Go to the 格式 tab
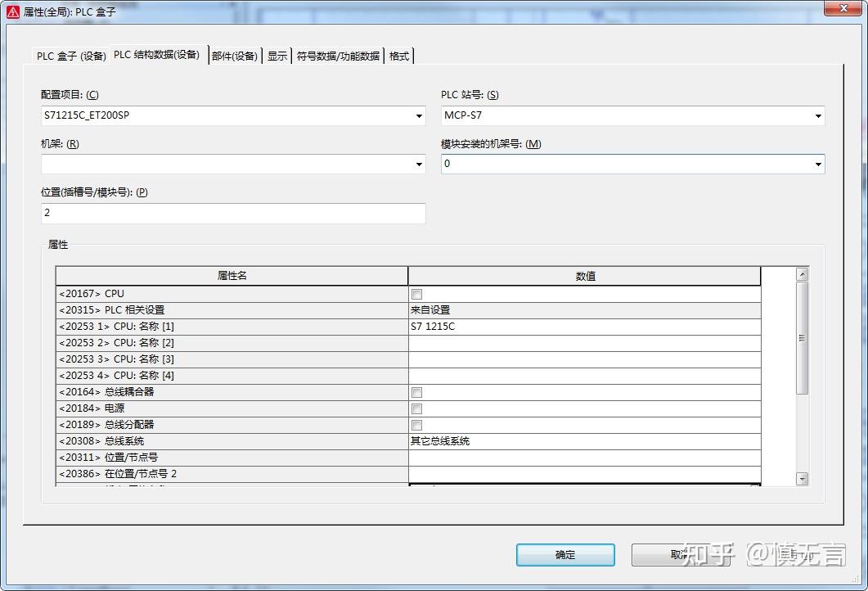 click(x=399, y=56)
